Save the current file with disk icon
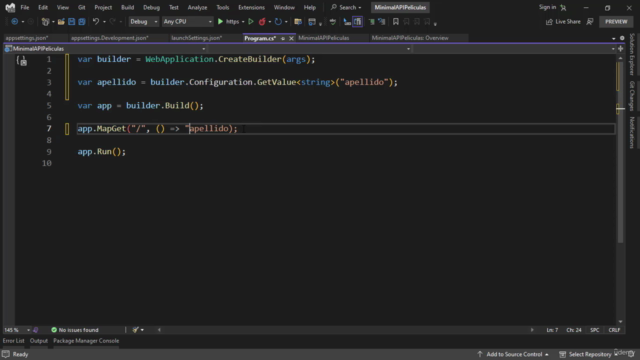This screenshot has width=640, height=360. pos(71,22)
